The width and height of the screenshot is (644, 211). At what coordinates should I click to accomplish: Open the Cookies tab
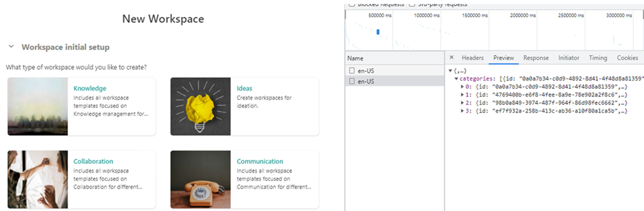[627, 58]
